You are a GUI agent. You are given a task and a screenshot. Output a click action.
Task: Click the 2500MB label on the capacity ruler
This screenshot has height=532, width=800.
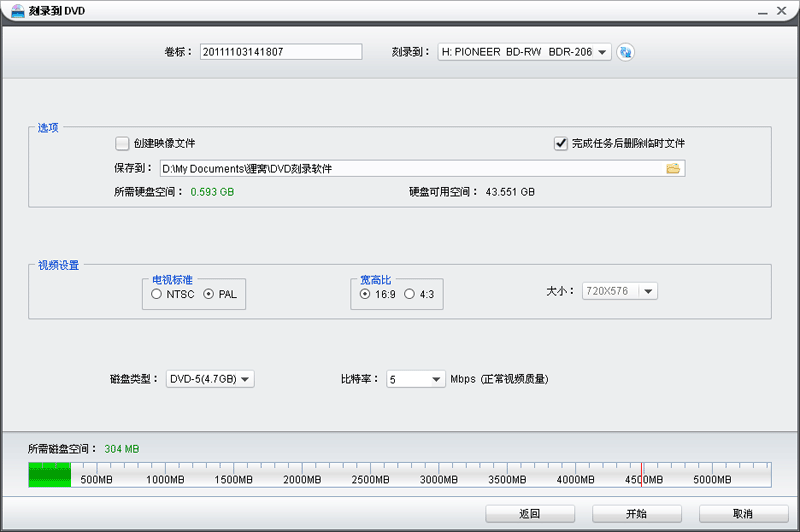pyautogui.click(x=370, y=479)
